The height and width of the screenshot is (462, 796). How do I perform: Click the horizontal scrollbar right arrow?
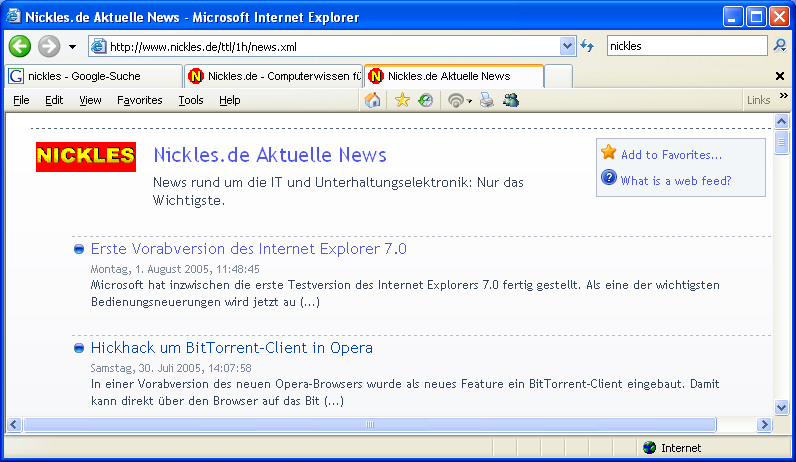coord(764,424)
